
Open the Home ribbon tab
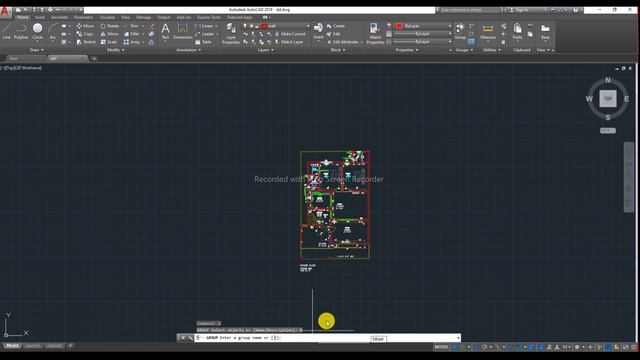pyautogui.click(x=22, y=18)
